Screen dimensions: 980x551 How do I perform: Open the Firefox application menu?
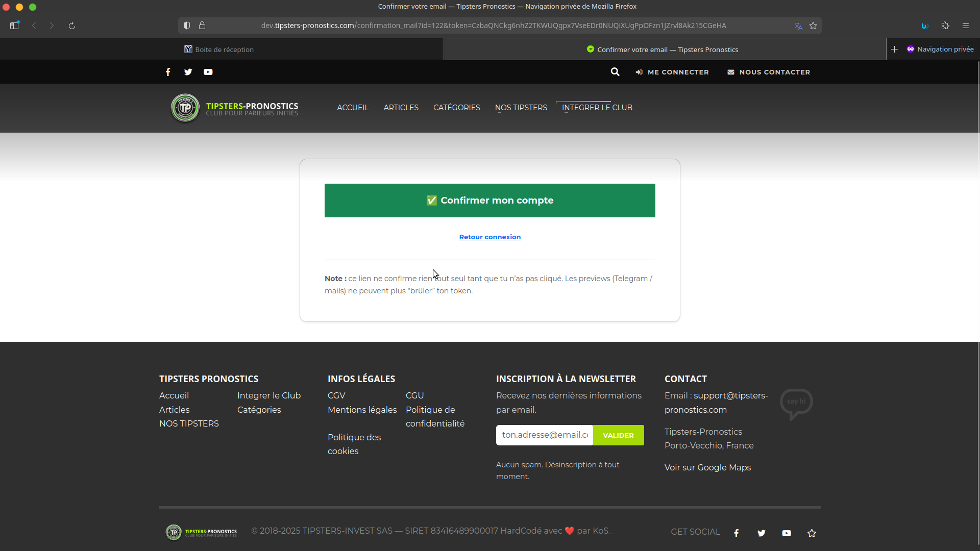click(966, 26)
